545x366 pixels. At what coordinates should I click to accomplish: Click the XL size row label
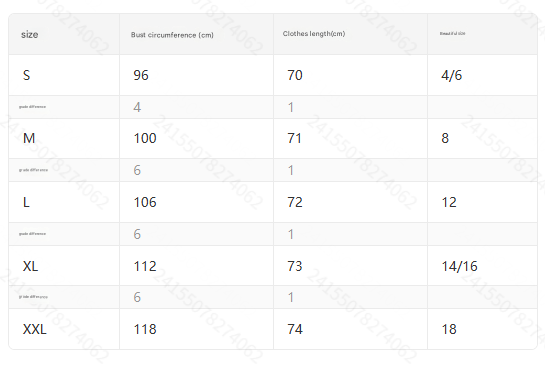(30, 266)
